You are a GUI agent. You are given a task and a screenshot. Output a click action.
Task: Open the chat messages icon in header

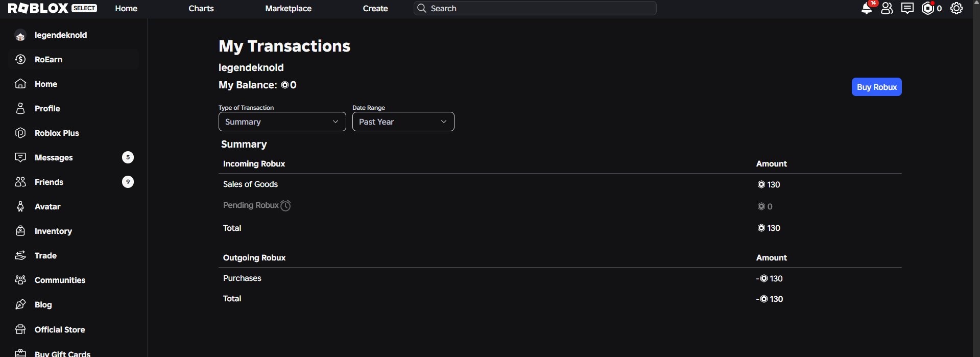point(907,8)
